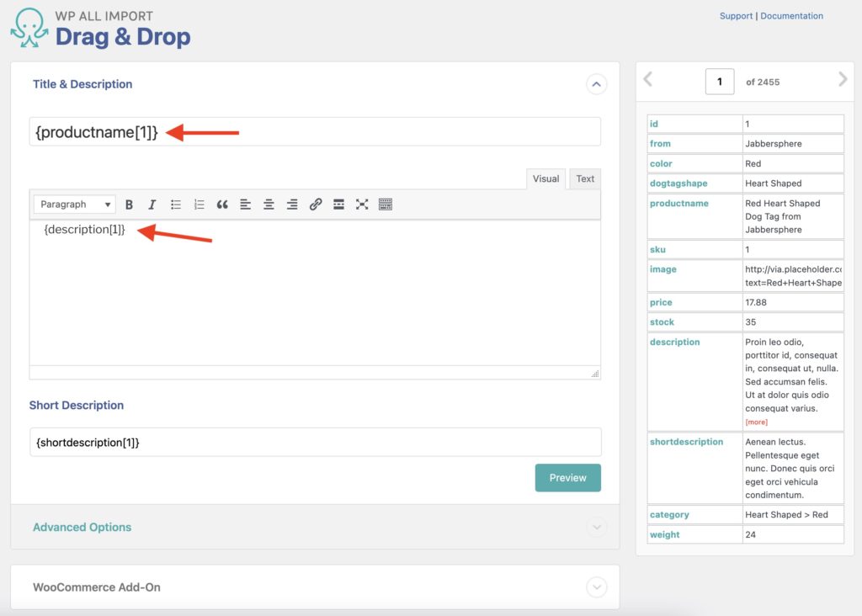Image resolution: width=862 pixels, height=616 pixels.
Task: Insert a numbered list
Action: [x=199, y=204]
